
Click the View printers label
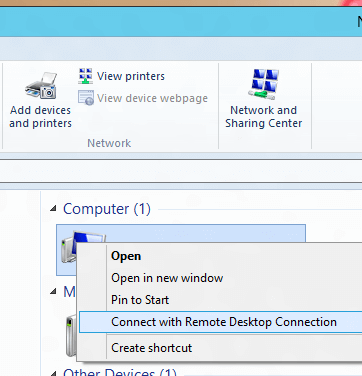[131, 76]
